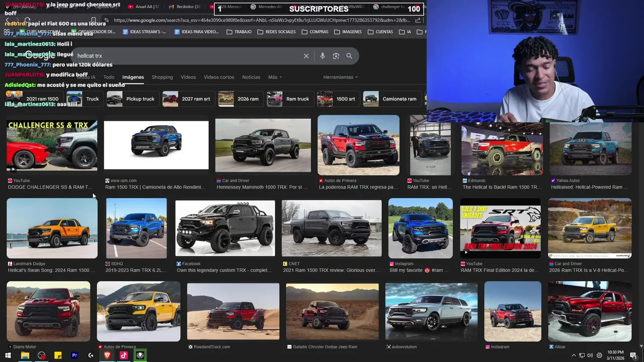Open the IDEAS STREAM'S bookmark
Screen dimensions: 644x362
pos(143,32)
